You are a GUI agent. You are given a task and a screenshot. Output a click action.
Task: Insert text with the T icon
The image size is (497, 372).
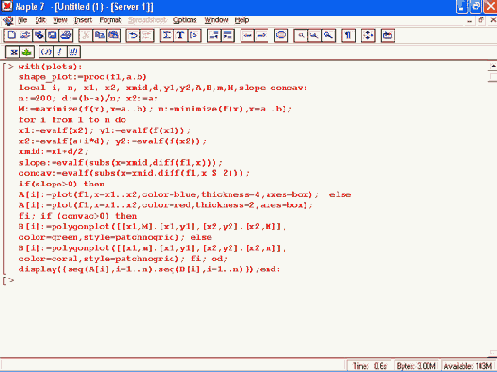180,35
